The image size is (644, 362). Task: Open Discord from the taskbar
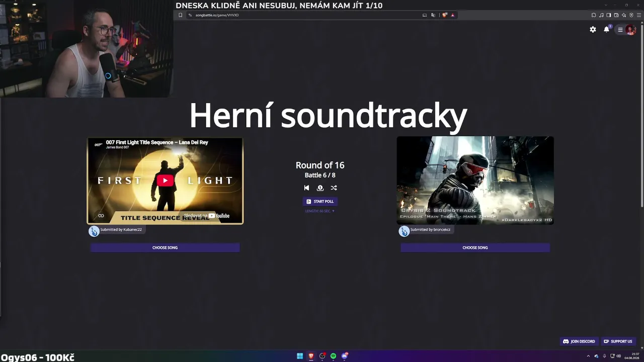pyautogui.click(x=345, y=356)
